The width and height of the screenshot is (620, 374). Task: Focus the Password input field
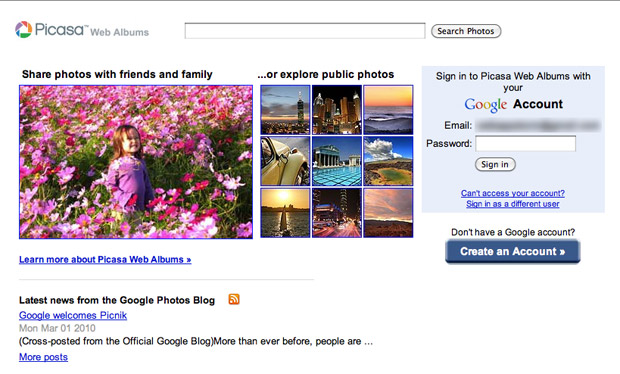coord(525,144)
